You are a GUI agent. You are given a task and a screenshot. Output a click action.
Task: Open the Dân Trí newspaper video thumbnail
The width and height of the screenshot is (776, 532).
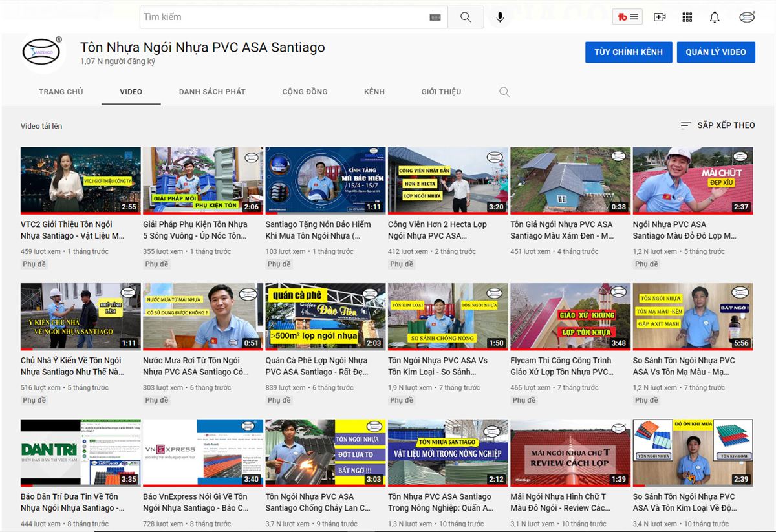pos(81,453)
